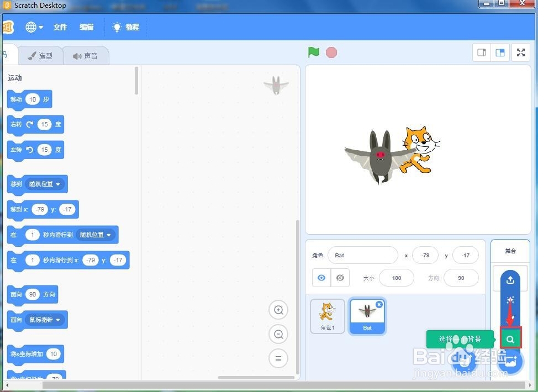Click y value -17 in 移到 x block
The width and height of the screenshot is (538, 392).
(67, 209)
